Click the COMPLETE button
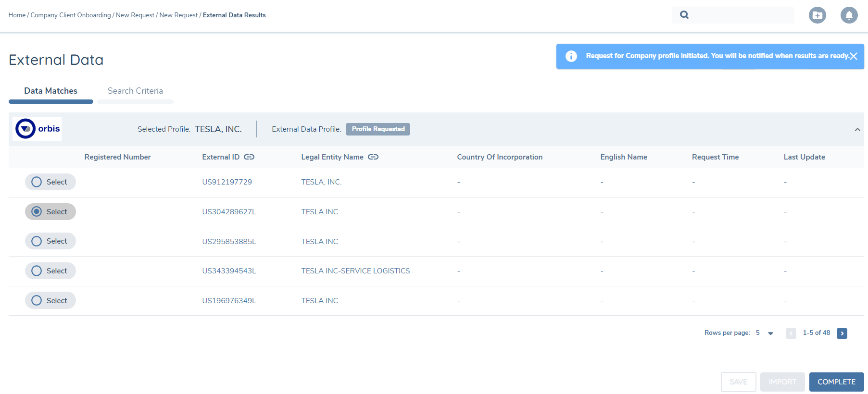Viewport: 868px width, 394px height. (836, 382)
